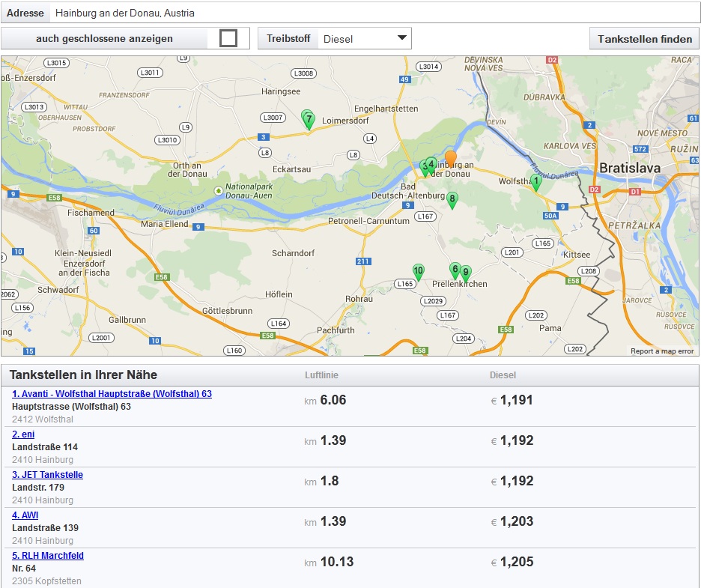
Task: Click 'Report a map error' link
Action: pos(662,351)
